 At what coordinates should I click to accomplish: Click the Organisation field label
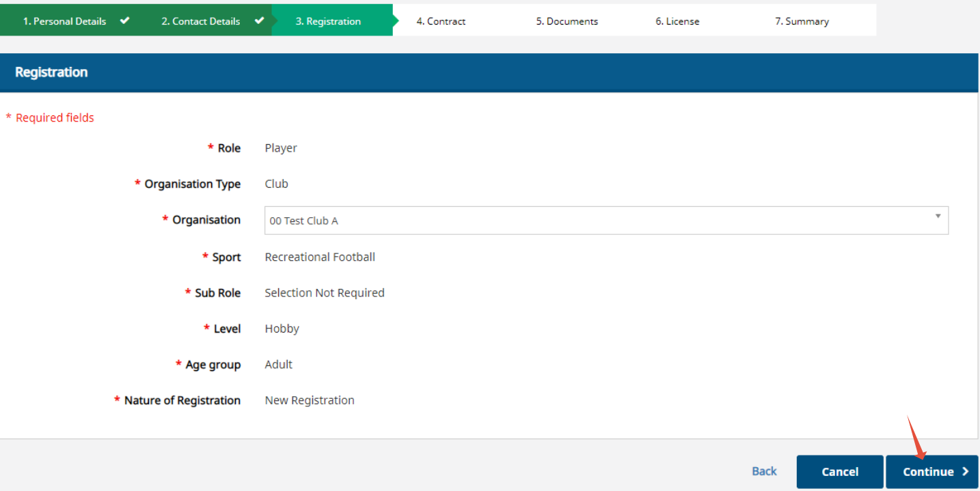[206, 220]
